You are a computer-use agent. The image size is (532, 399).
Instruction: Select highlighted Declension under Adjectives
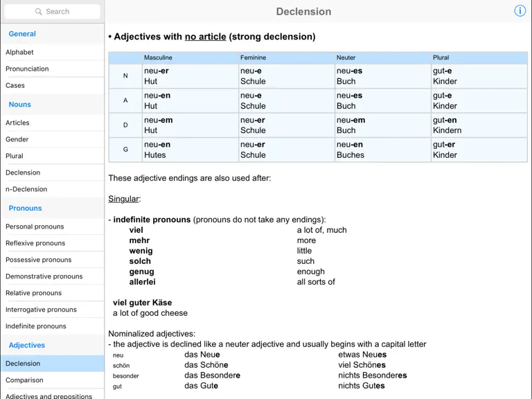click(x=52, y=364)
